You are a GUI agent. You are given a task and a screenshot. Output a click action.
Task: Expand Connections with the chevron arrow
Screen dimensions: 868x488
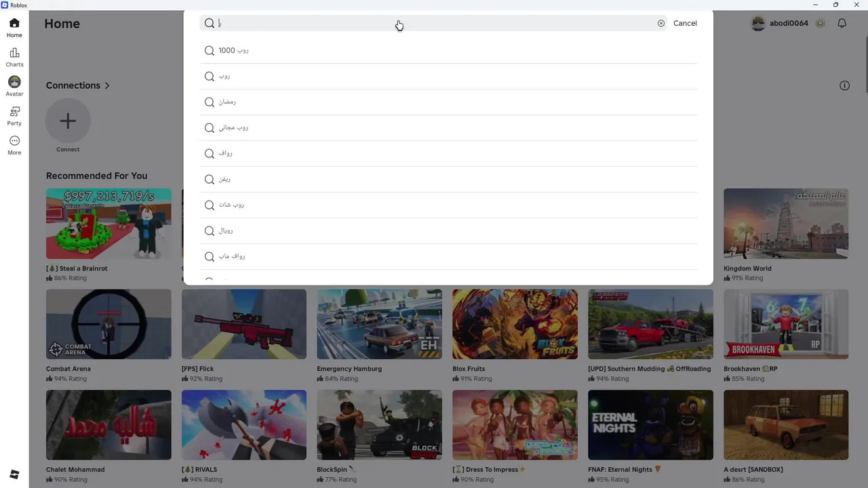(107, 85)
